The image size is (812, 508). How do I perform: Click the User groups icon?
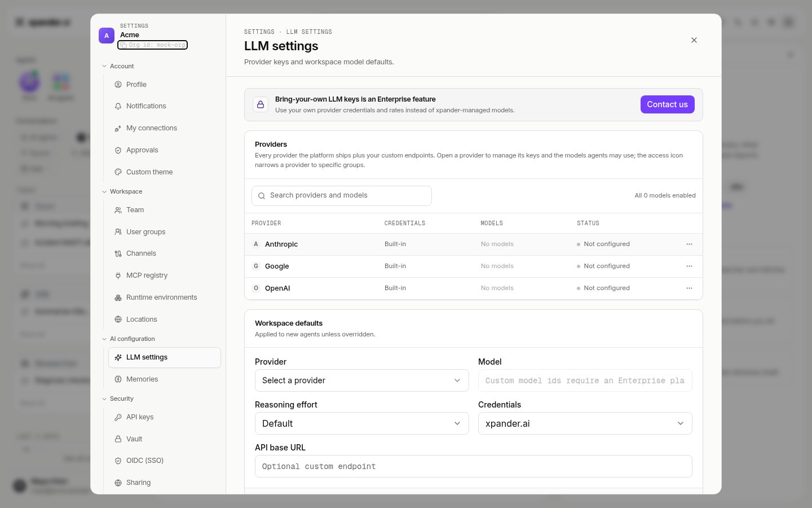(x=118, y=232)
